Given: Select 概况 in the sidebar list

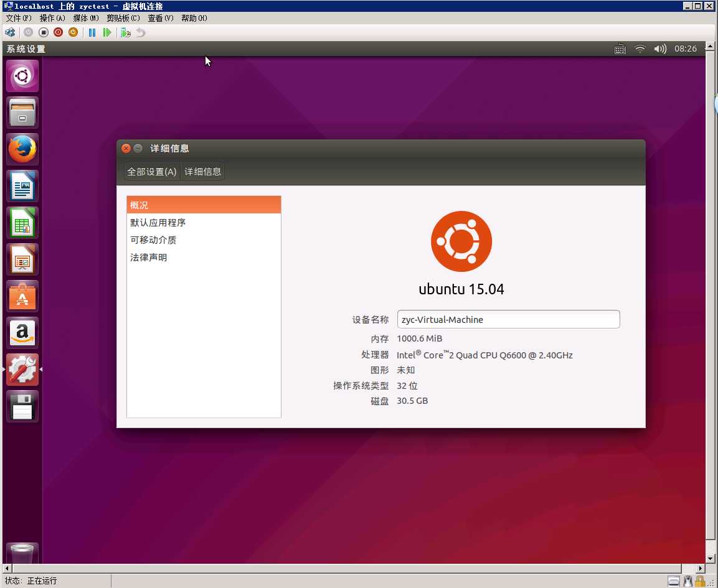Looking at the screenshot, I should [x=204, y=205].
